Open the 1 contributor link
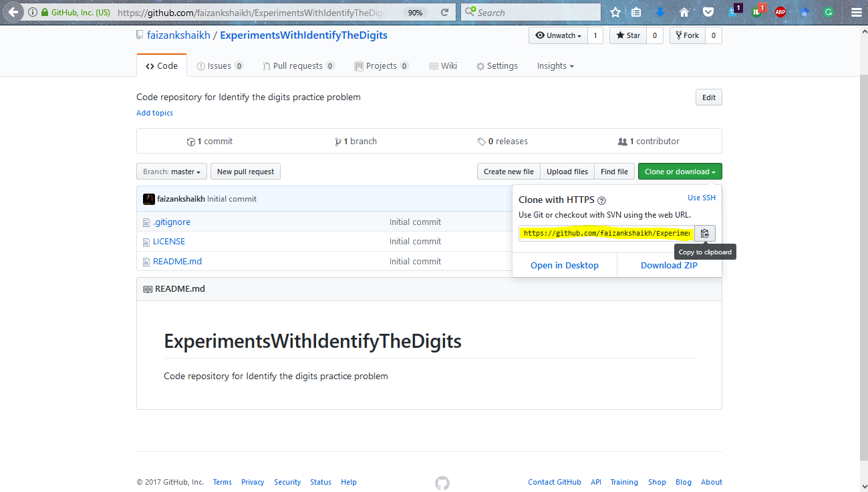The height and width of the screenshot is (492, 868). tap(649, 142)
